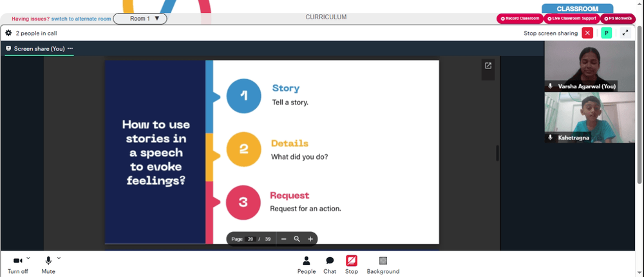Image resolution: width=644 pixels, height=277 pixels.
Task: Zoom in on the slide with plus icon
Action: pos(310,239)
